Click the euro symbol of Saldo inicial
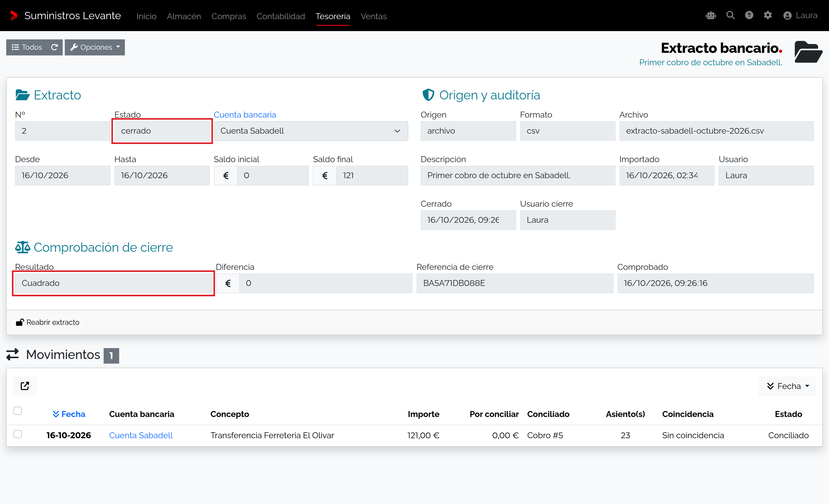829x504 pixels. pyautogui.click(x=226, y=175)
